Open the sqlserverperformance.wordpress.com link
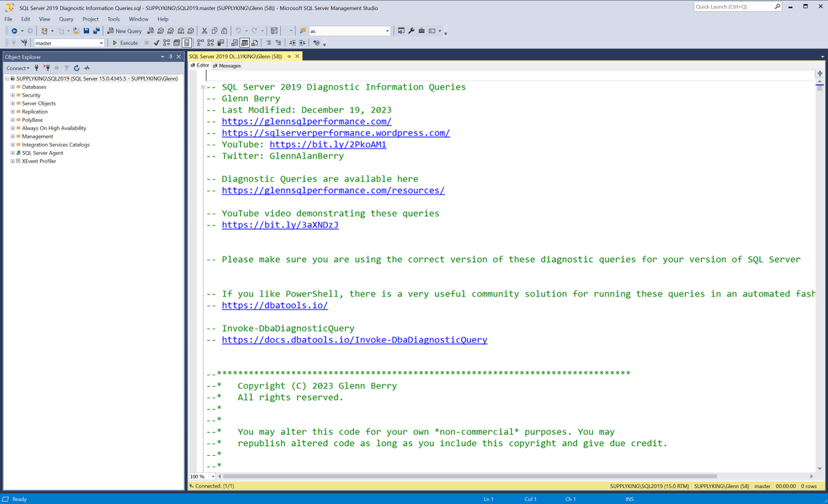Viewport: 828px width, 504px height. [336, 133]
